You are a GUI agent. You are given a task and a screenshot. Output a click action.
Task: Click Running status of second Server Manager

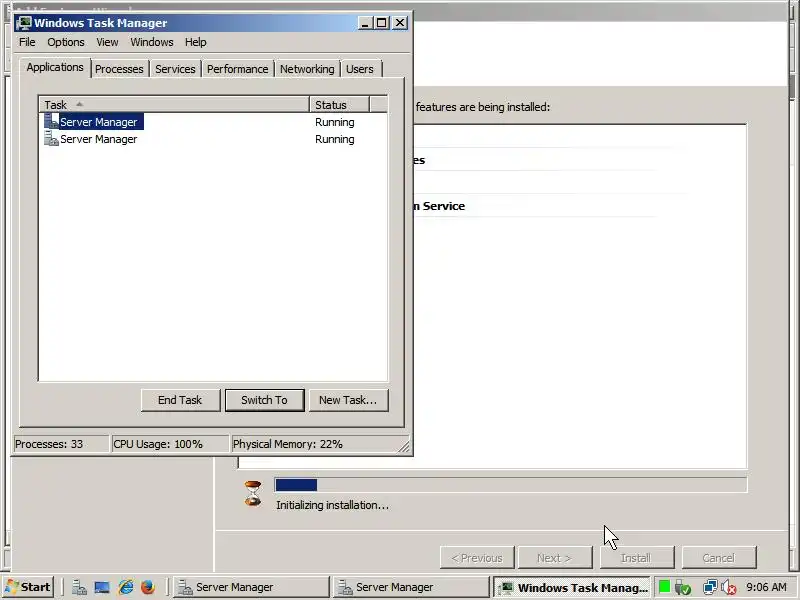tap(335, 139)
